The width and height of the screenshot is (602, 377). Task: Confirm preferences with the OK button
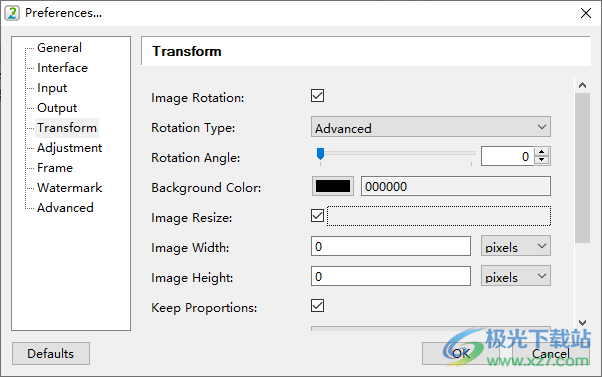tap(461, 354)
